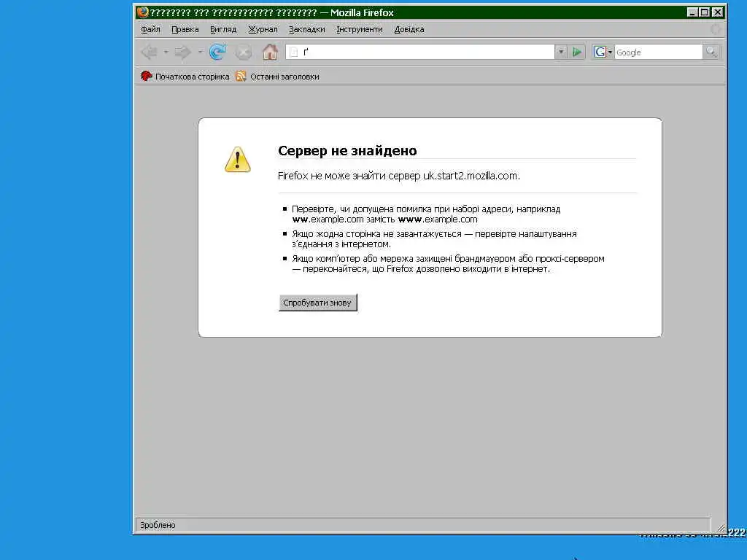Image resolution: width=747 pixels, height=560 pixels.
Task: Click the magnifier search button
Action: click(711, 52)
